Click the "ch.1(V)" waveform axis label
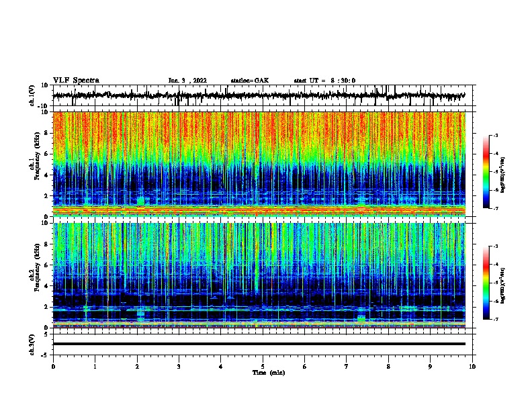The height and width of the screenshot is (411, 532). pyautogui.click(x=32, y=95)
